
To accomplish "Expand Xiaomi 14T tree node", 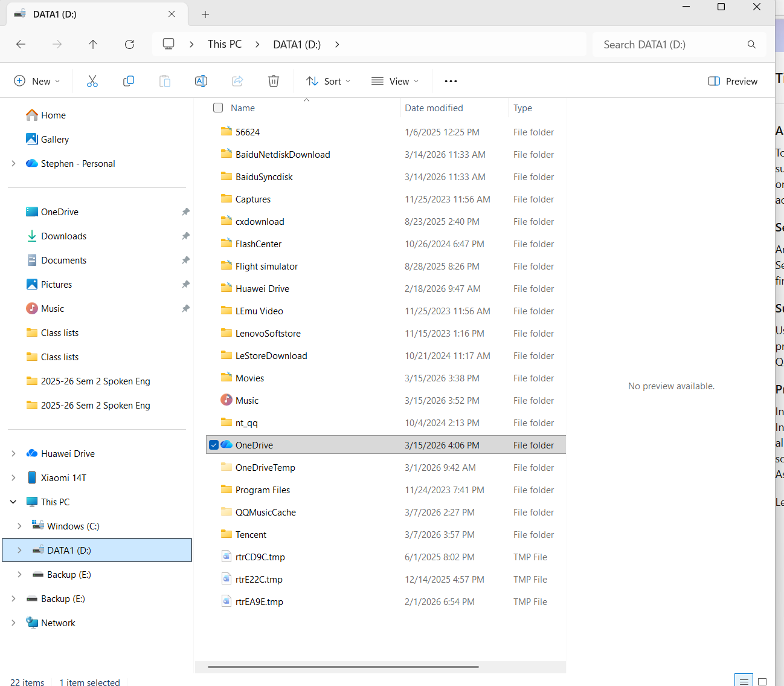I will (x=13, y=477).
